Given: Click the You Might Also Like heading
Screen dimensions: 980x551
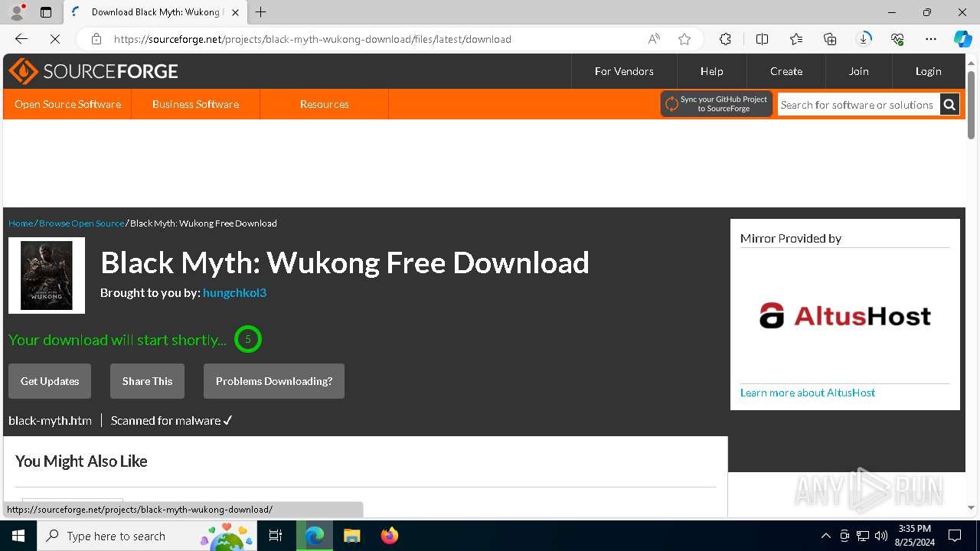Looking at the screenshot, I should [81, 461].
